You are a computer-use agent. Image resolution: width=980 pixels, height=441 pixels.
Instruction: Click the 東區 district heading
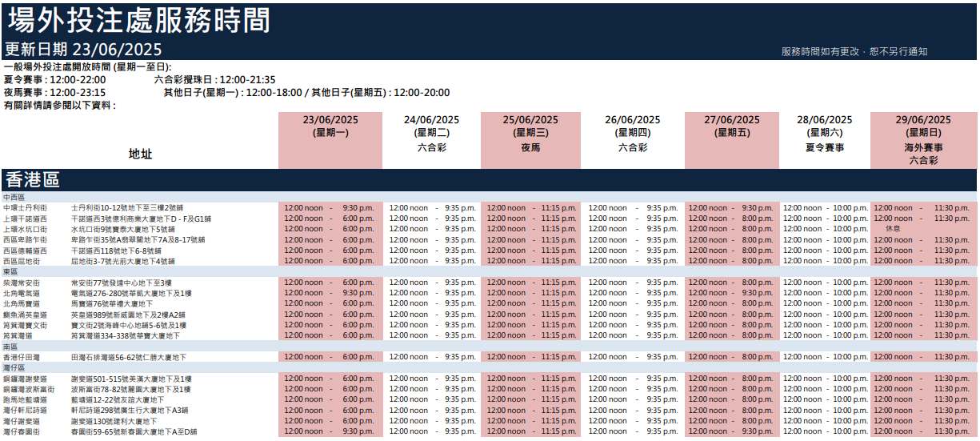click(11, 272)
